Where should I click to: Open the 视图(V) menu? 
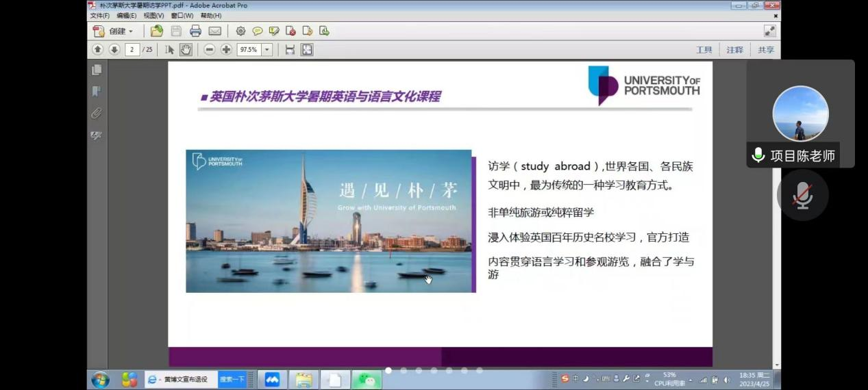pyautogui.click(x=153, y=16)
